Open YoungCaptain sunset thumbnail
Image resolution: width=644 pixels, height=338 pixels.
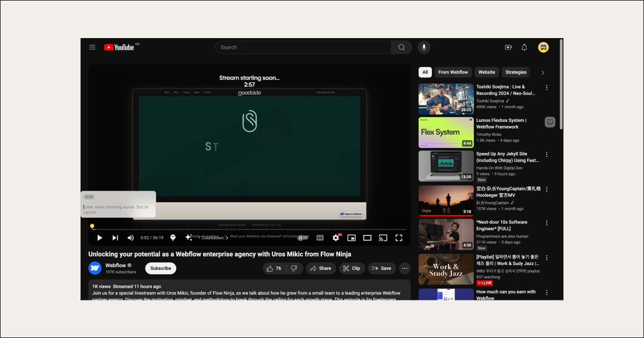(446, 200)
